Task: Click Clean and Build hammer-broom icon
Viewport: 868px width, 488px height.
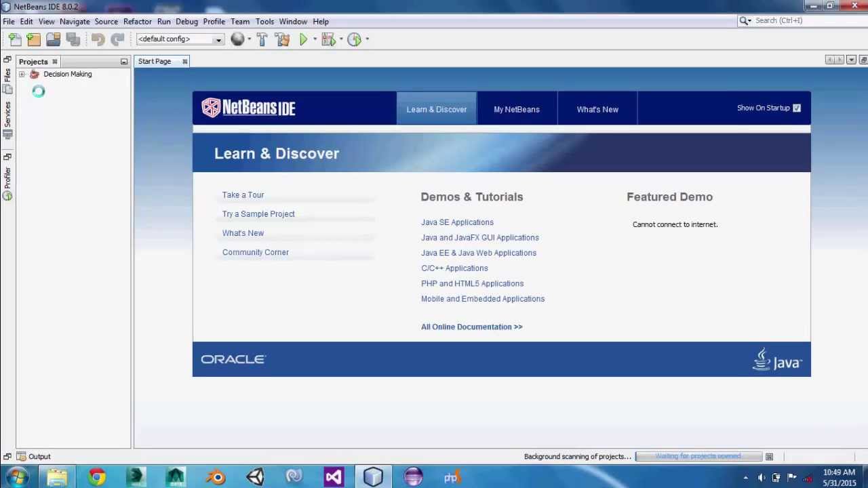Action: (x=283, y=39)
